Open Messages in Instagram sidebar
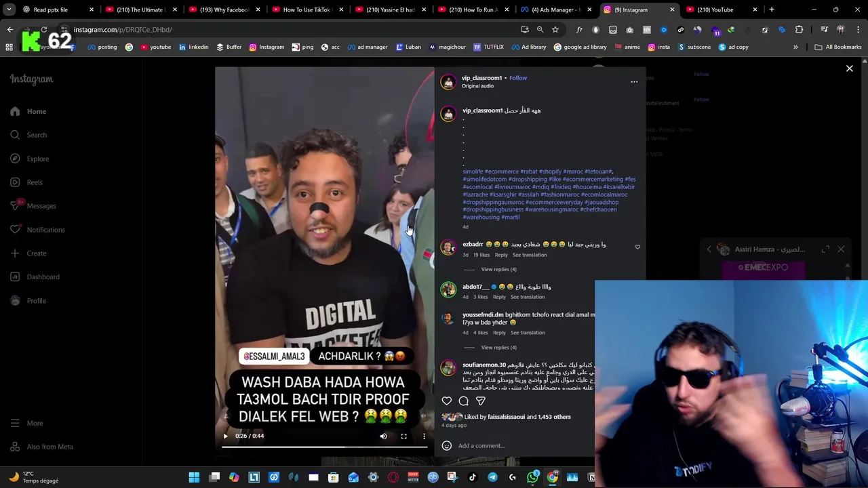 click(x=33, y=206)
